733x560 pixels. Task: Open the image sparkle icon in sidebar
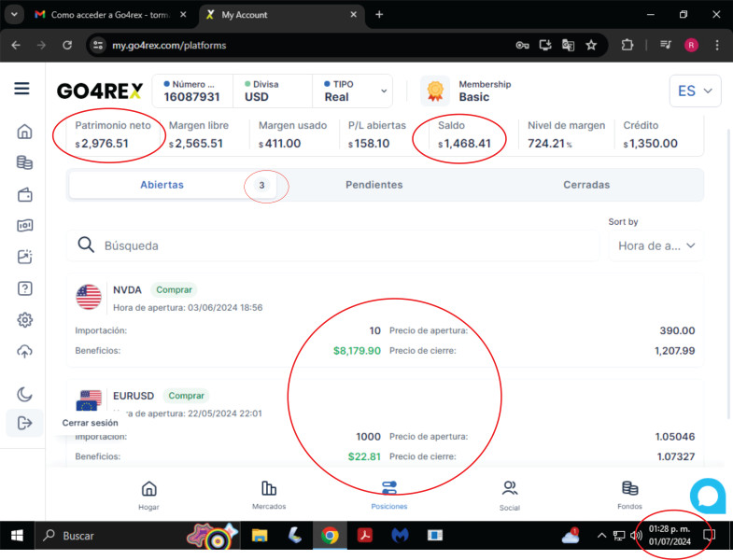pos(24,257)
